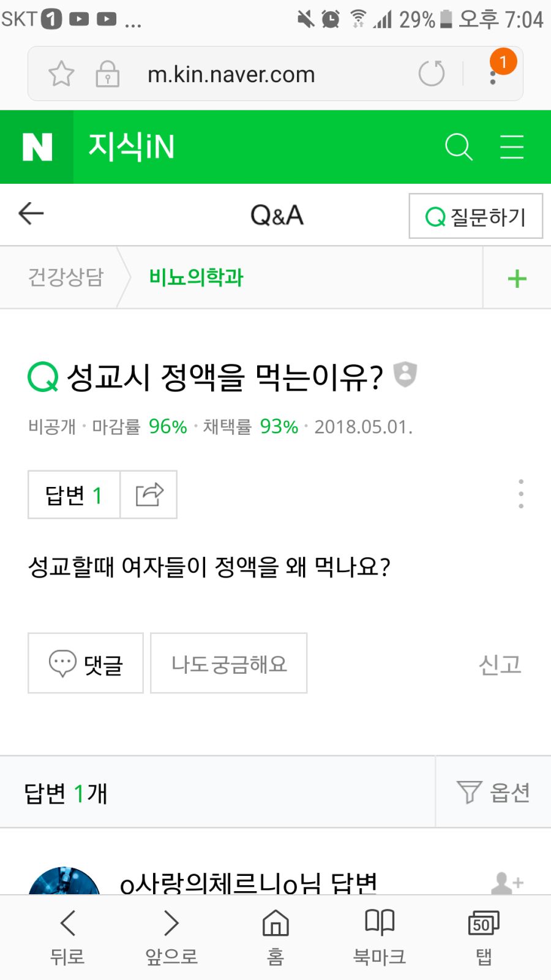551x980 pixels.
Task: Follow the answerer with the add-person icon
Action: [x=507, y=883]
